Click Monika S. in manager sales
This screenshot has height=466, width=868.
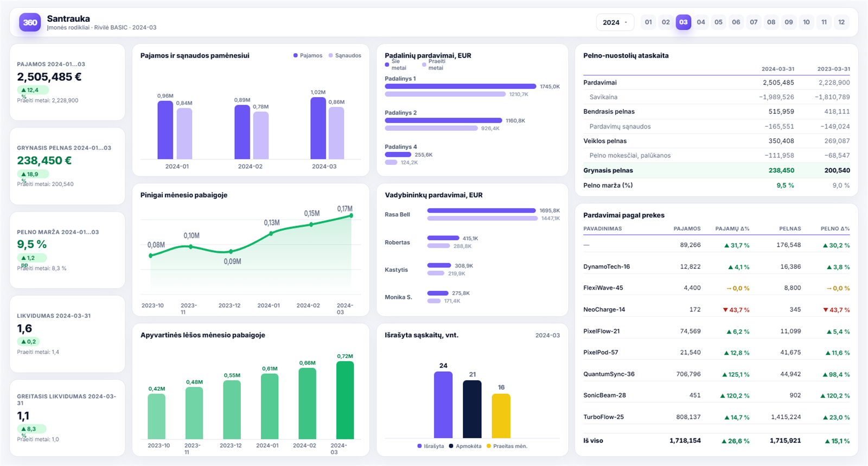pyautogui.click(x=398, y=297)
